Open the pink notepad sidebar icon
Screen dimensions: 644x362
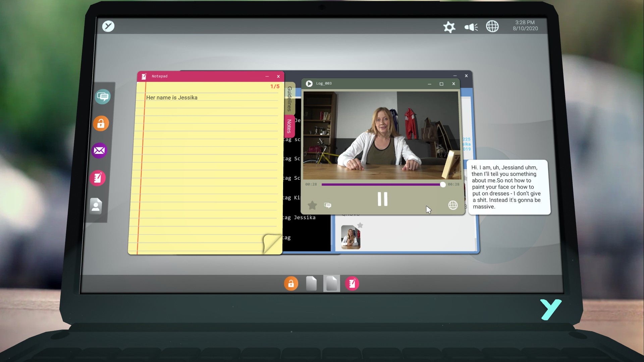tap(98, 178)
